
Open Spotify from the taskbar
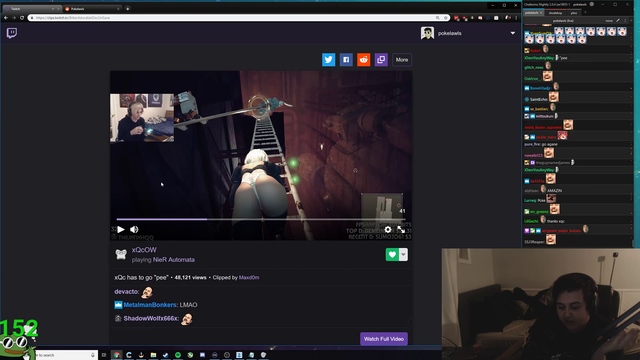click(x=178, y=355)
